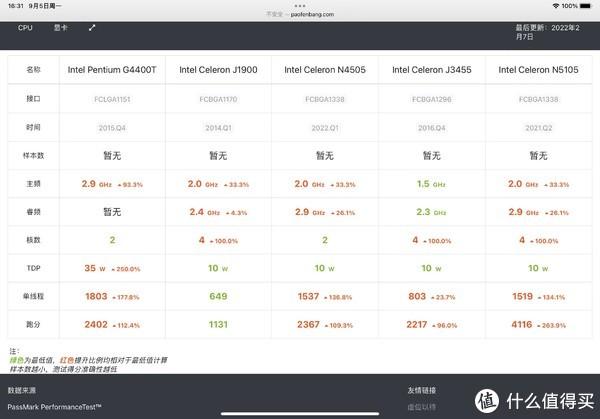Open the PassMark PerformanceTest source link
The image size is (600, 419).
54,407
